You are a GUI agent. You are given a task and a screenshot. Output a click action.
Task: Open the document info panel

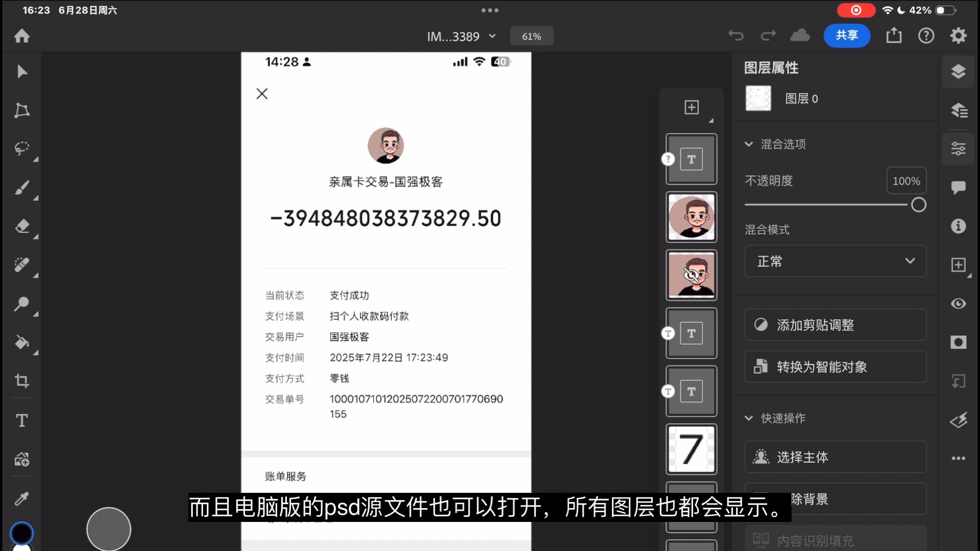click(x=959, y=226)
